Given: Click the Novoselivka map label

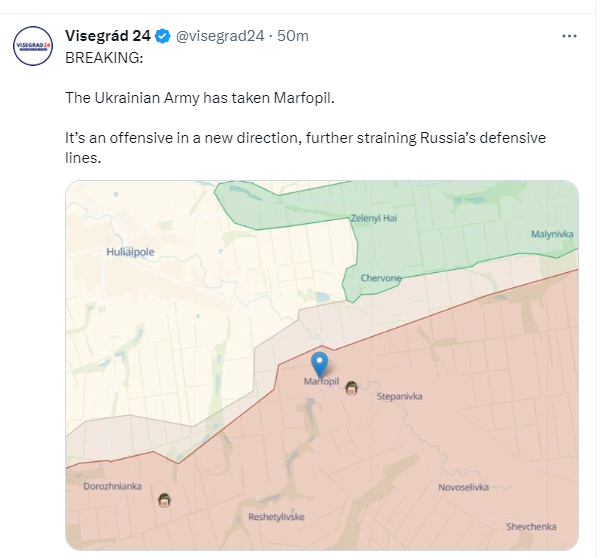Looking at the screenshot, I should point(463,487).
